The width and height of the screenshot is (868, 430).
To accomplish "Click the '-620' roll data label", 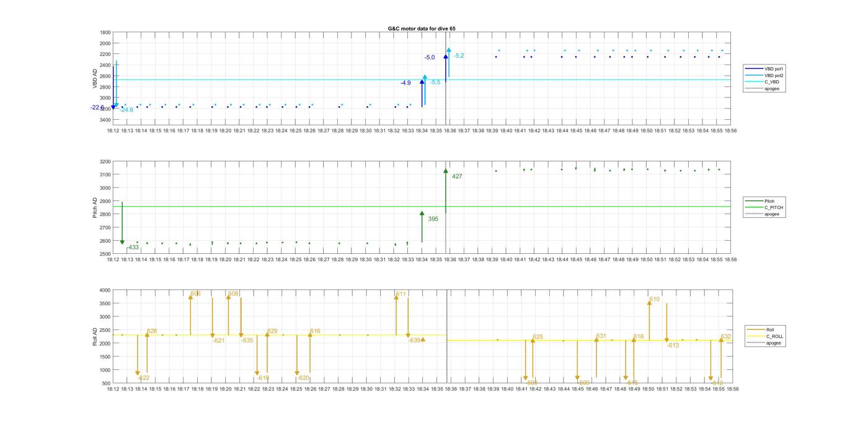I will coord(303,378).
